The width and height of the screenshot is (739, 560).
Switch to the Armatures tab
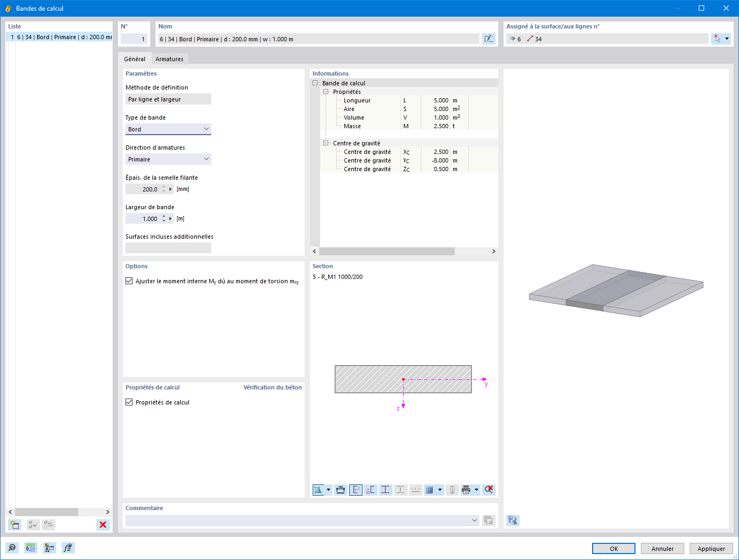pos(169,59)
